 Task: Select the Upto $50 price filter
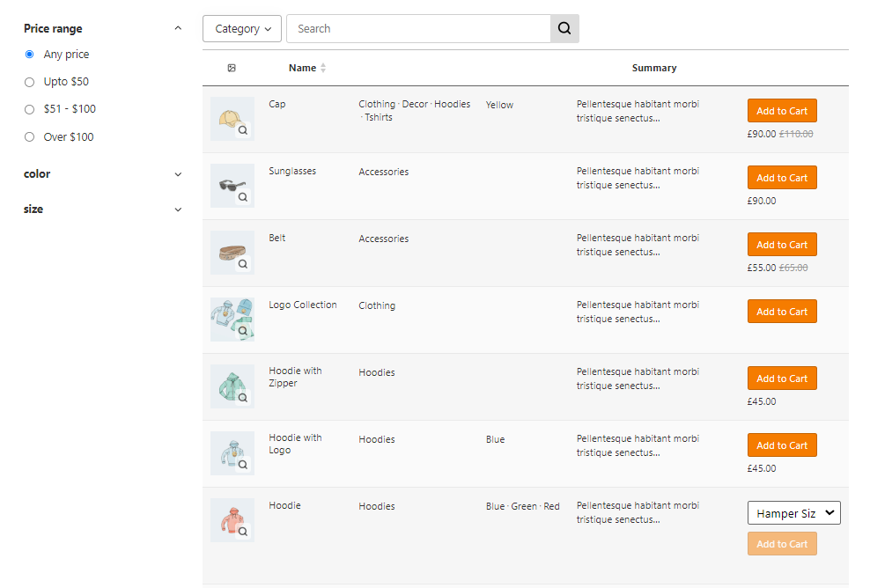click(30, 82)
